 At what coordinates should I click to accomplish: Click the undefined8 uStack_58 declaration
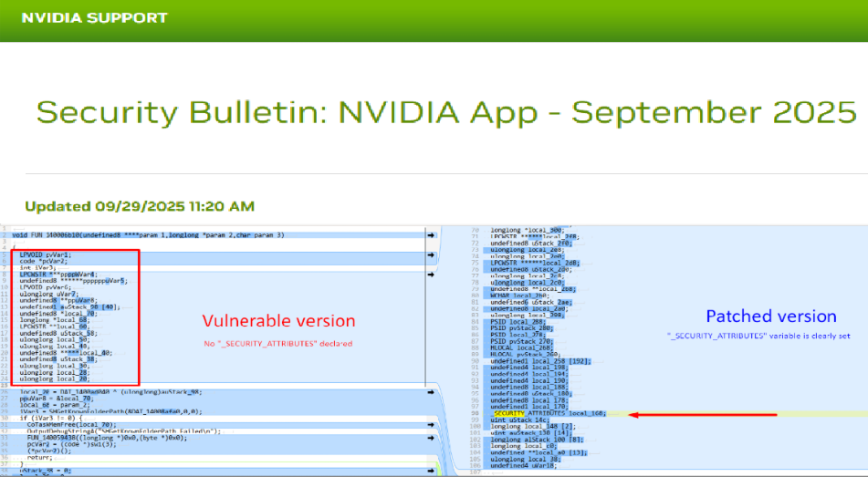pos(58,333)
